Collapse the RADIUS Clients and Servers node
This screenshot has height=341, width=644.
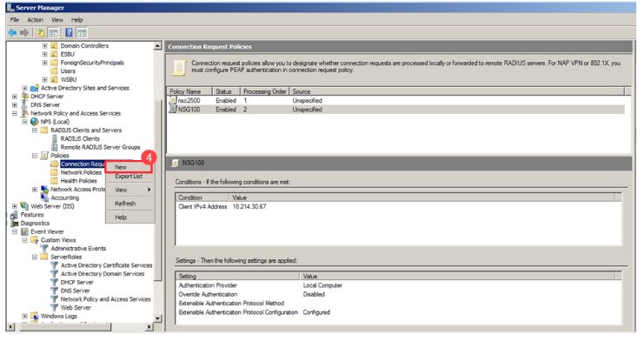[x=35, y=130]
